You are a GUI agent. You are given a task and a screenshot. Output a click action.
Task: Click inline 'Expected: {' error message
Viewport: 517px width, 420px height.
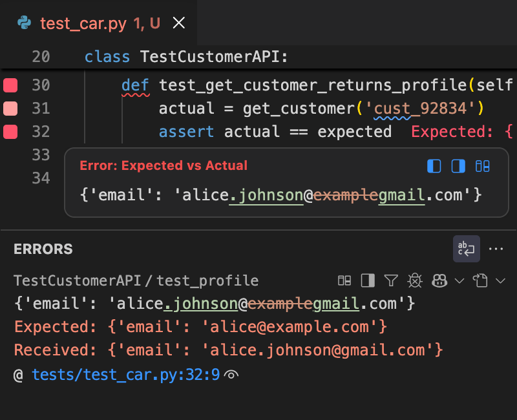pos(462,132)
